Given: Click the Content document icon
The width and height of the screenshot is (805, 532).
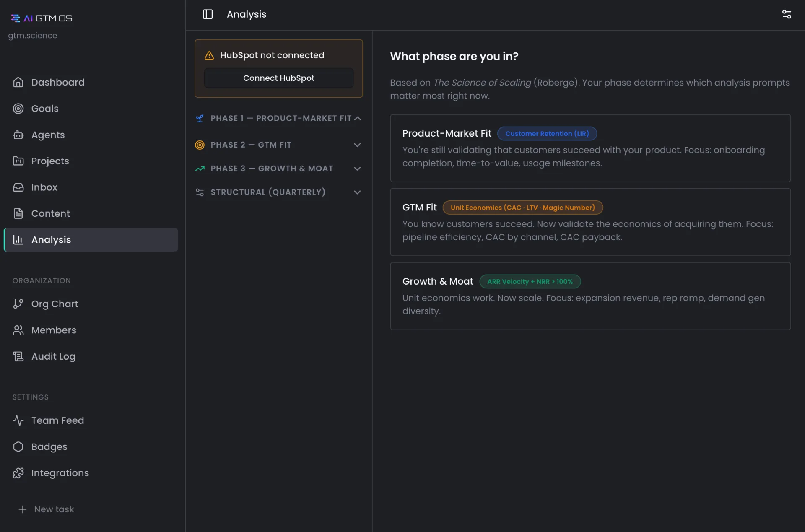Looking at the screenshot, I should (18, 213).
